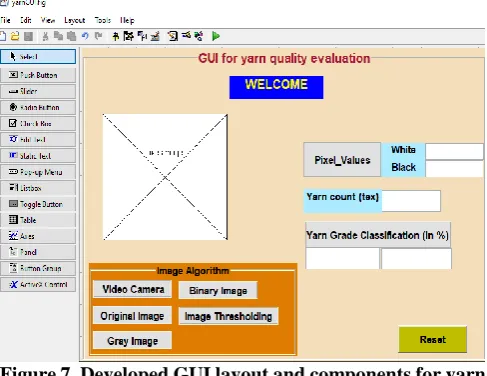Open the Object Browser icon
The image size is (487, 376).
[199, 36]
